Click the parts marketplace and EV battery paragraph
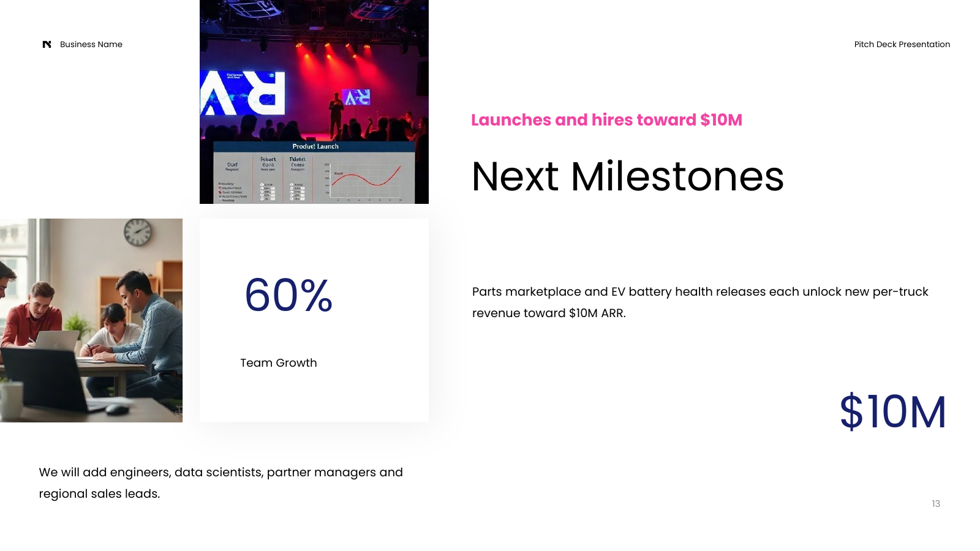980x551 pixels. coord(700,302)
